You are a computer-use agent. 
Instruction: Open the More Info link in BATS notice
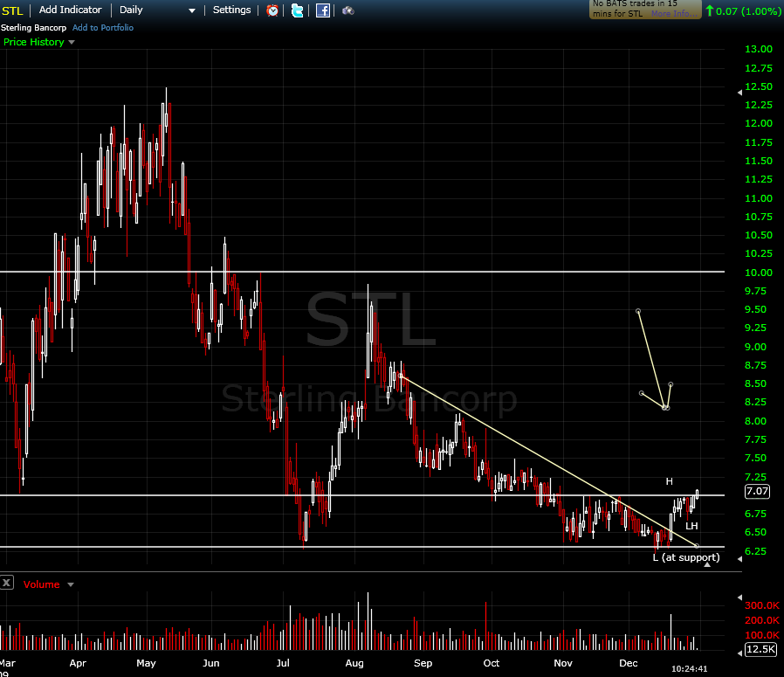(x=673, y=14)
